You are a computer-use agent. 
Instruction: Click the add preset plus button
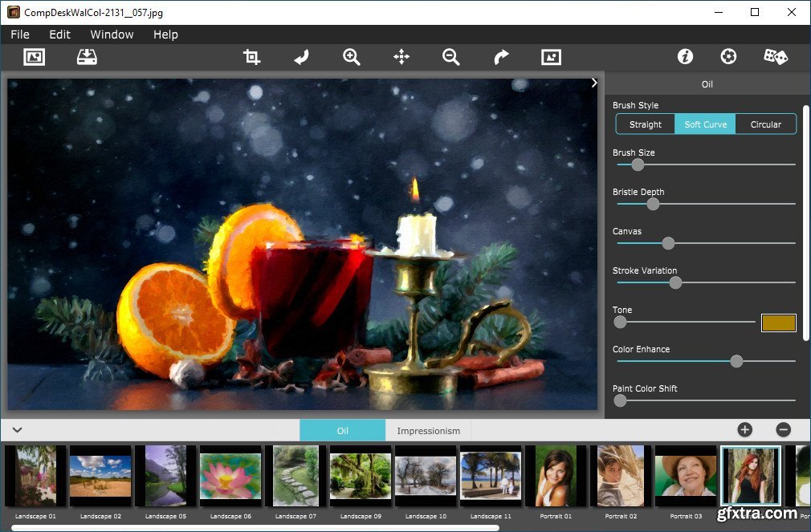tap(745, 430)
